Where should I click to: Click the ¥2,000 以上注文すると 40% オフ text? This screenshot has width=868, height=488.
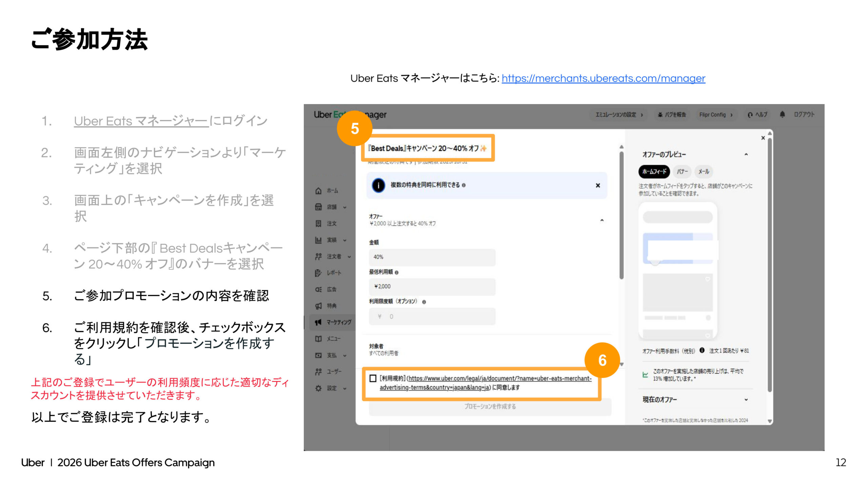click(402, 224)
